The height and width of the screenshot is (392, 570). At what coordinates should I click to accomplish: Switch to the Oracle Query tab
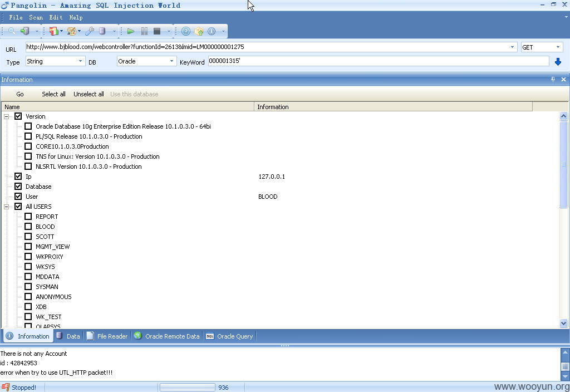point(229,336)
